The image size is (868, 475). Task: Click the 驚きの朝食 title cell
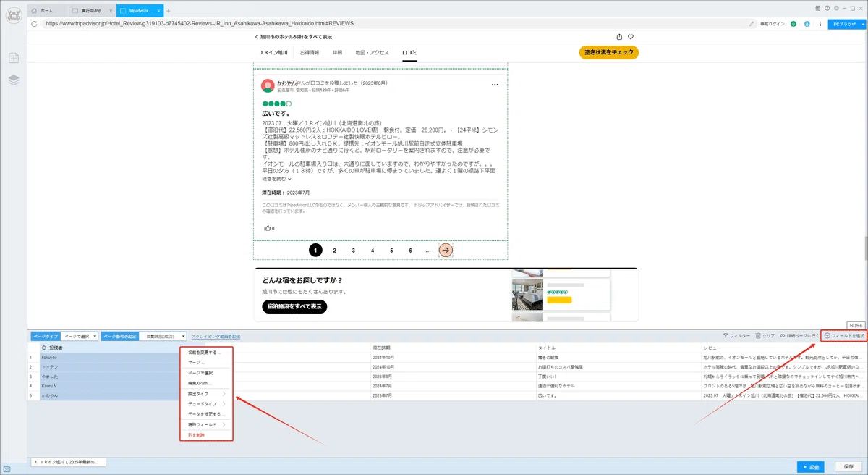point(618,357)
